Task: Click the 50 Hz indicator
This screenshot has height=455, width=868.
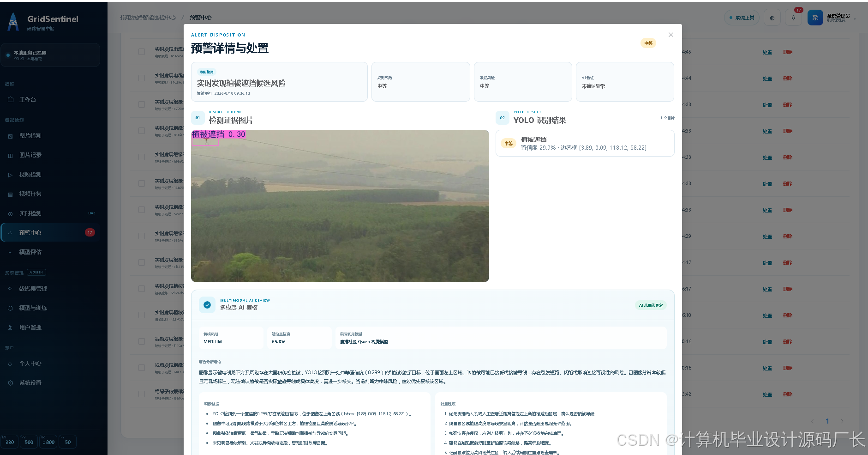Action: (x=68, y=442)
